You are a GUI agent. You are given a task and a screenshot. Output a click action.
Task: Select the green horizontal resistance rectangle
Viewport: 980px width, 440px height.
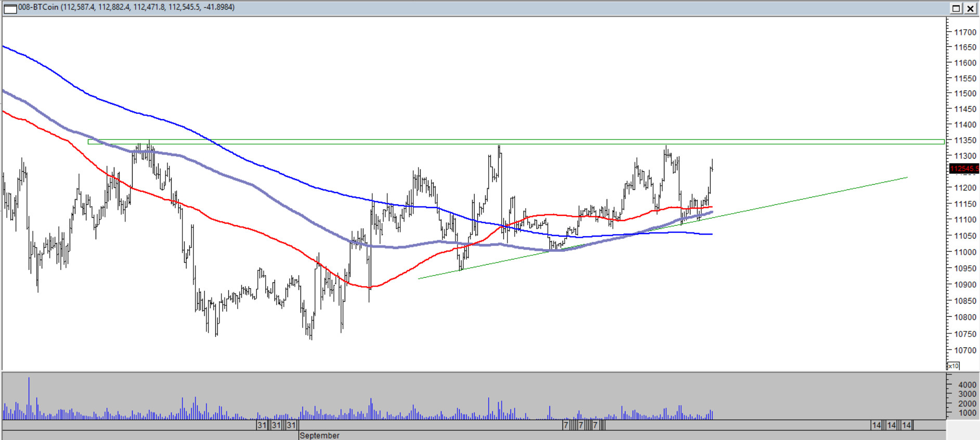coord(515,141)
